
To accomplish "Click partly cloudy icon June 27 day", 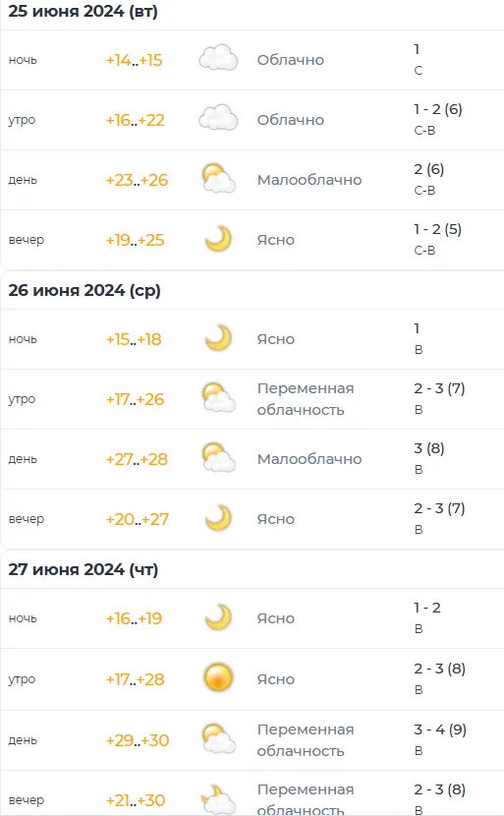I will tap(218, 739).
